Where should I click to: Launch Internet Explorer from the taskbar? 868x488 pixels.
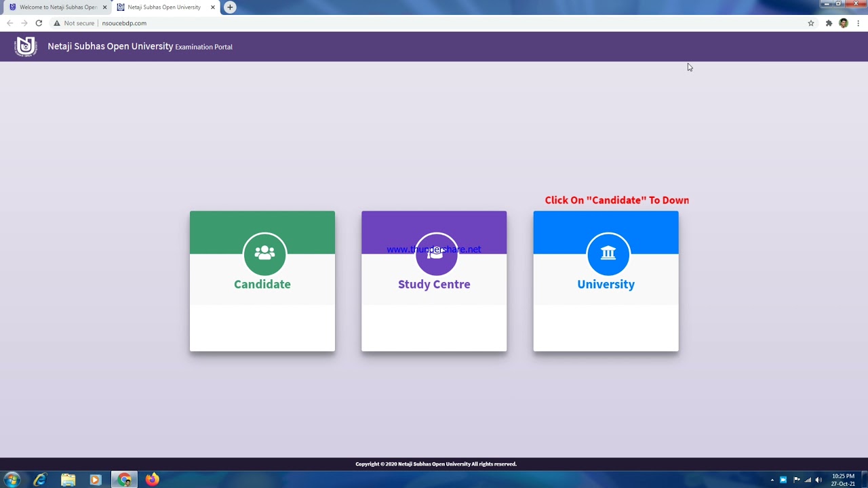click(x=40, y=480)
